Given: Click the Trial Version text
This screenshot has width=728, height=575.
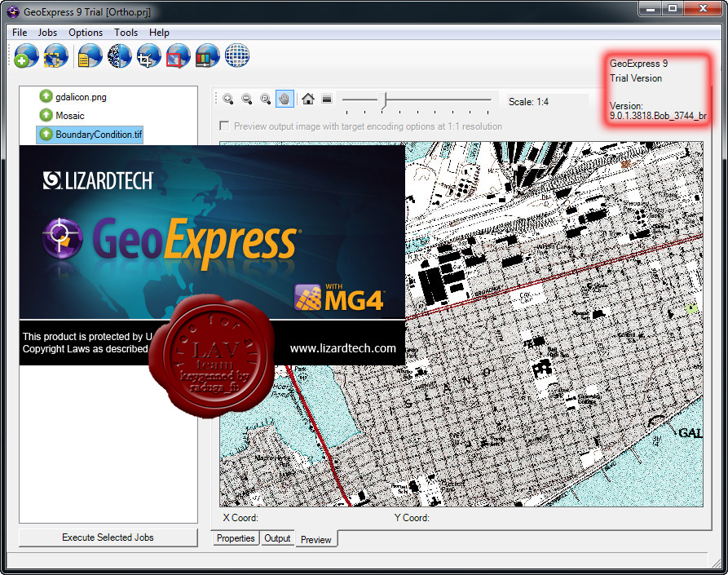Looking at the screenshot, I should [636, 78].
